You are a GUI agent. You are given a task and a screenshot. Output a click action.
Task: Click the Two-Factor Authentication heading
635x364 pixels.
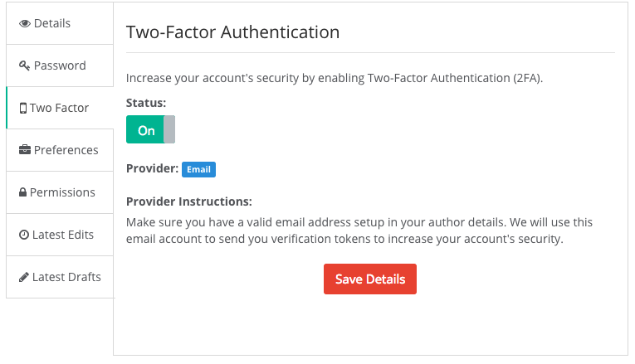(x=232, y=32)
